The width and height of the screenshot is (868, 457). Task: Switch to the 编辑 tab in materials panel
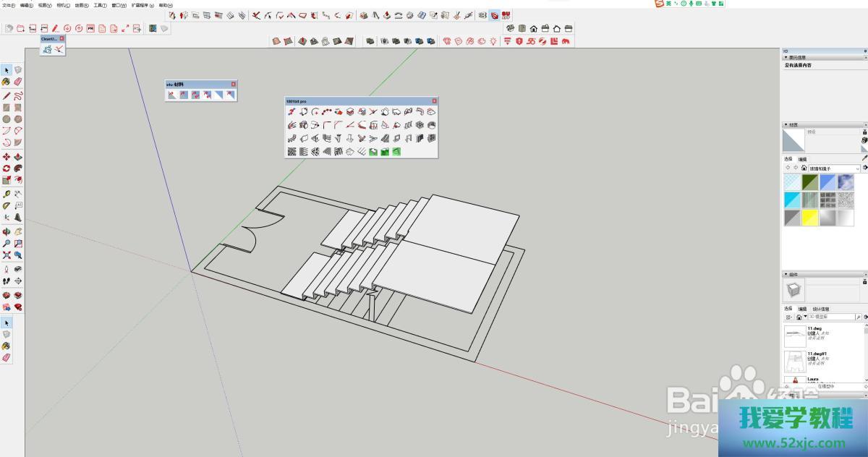802,159
